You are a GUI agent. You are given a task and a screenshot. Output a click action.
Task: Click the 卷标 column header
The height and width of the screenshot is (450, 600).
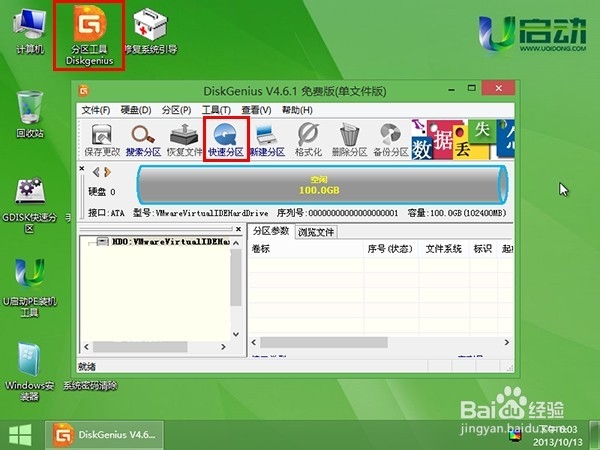[306, 249]
